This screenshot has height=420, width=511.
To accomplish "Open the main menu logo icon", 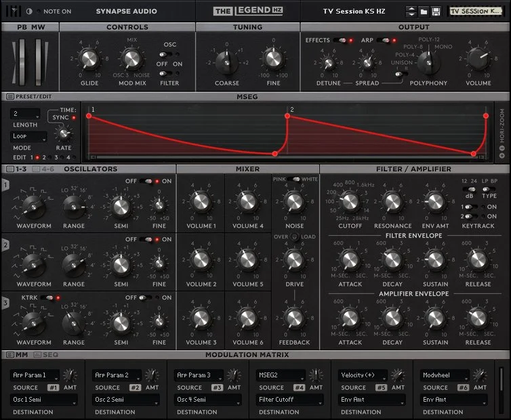I will [x=14, y=11].
